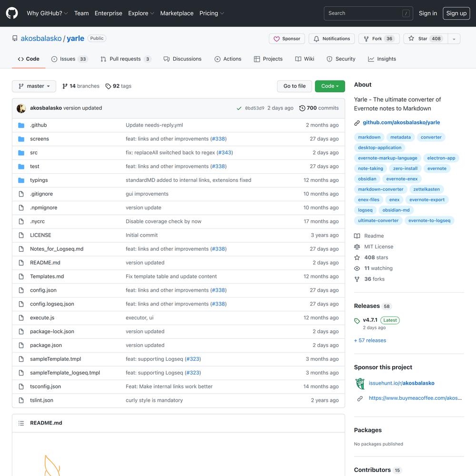Open the 0bd53d9 commit hash link
The width and height of the screenshot is (476, 476).
[254, 109]
